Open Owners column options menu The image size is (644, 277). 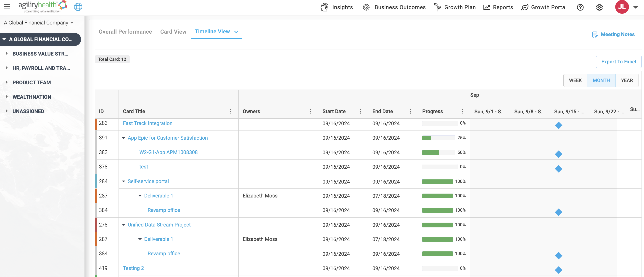tap(311, 111)
